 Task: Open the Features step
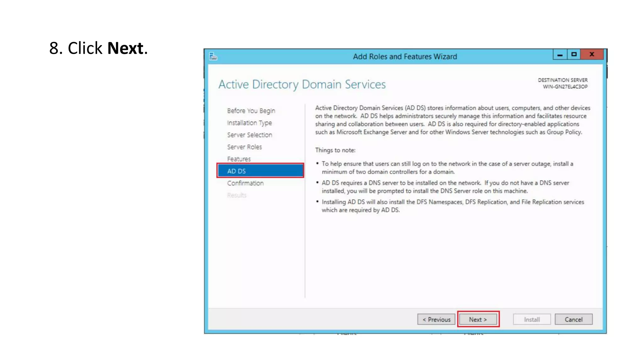(x=239, y=159)
